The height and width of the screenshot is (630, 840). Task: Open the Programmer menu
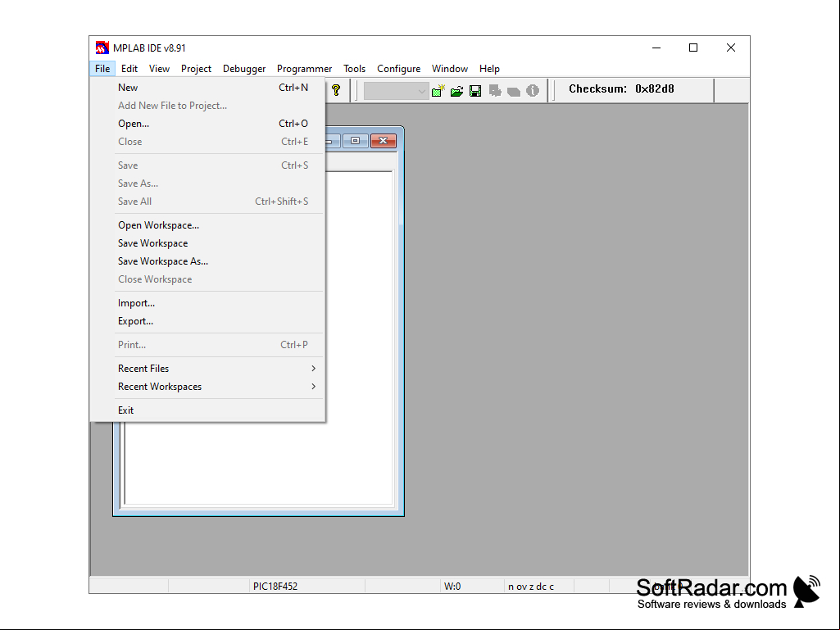[304, 69]
